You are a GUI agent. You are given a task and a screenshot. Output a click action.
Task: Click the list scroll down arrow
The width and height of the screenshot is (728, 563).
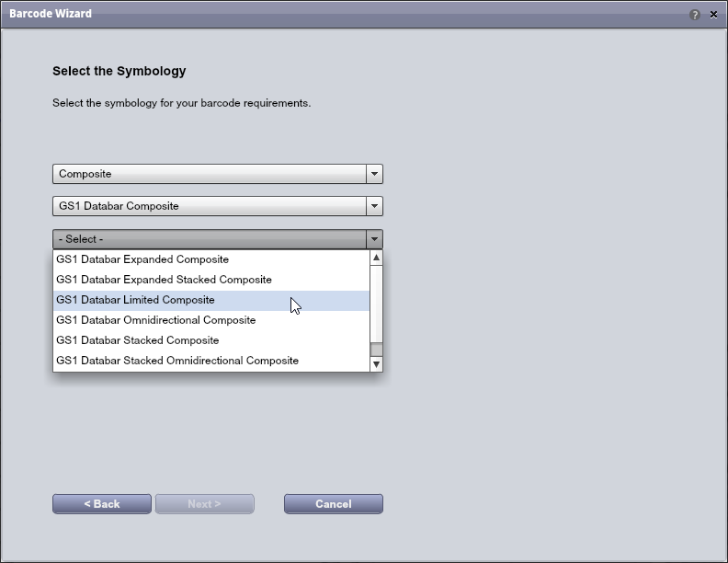pyautogui.click(x=376, y=364)
